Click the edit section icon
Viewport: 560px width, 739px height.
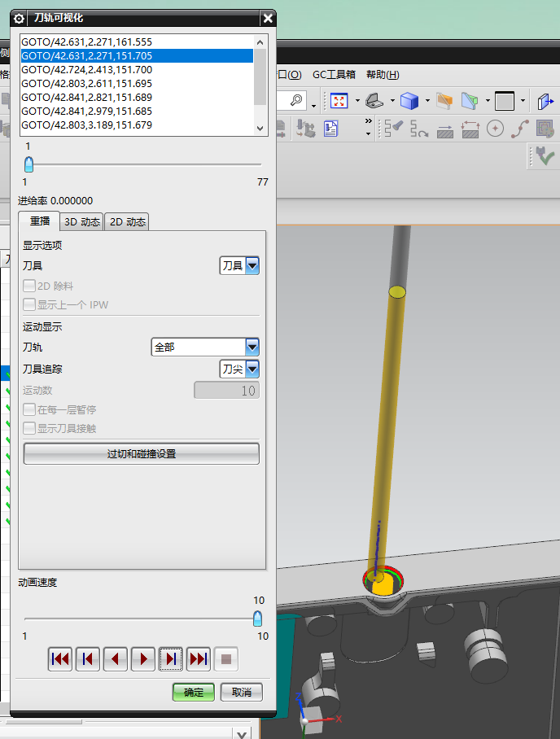click(470, 100)
